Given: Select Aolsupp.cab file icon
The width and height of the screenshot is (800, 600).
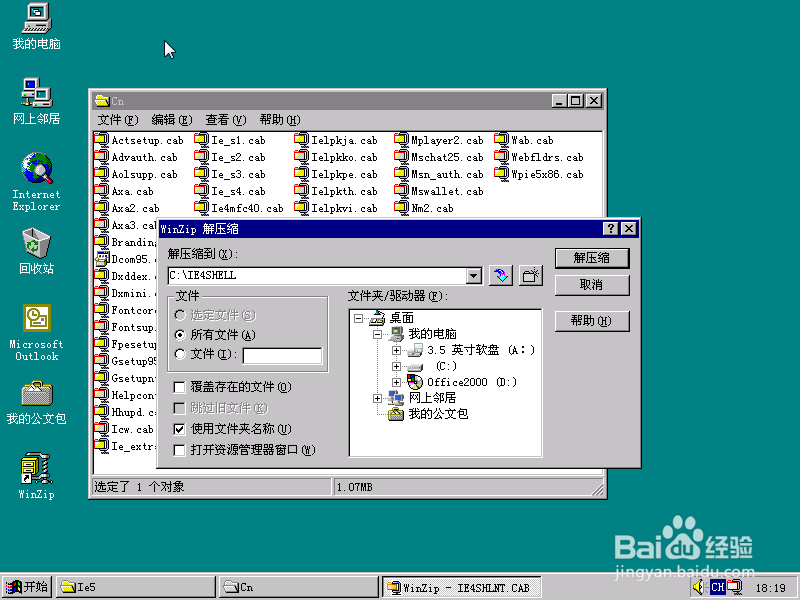Looking at the screenshot, I should coord(102,173).
